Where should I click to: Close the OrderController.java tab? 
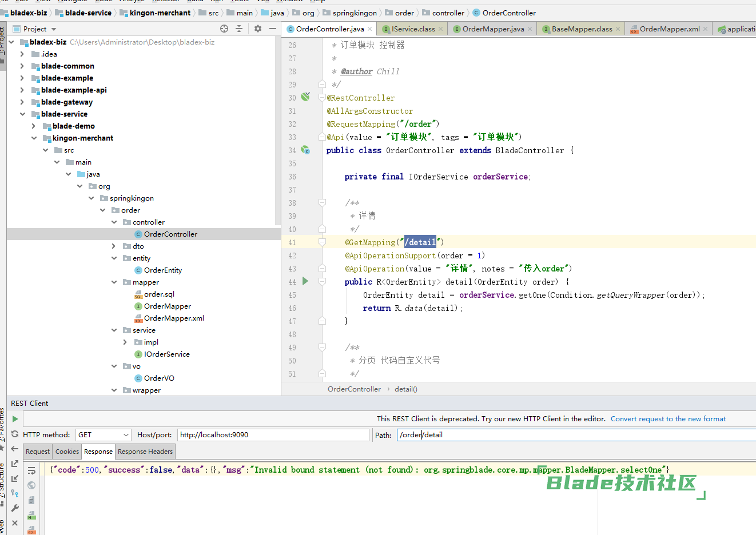coord(370,29)
